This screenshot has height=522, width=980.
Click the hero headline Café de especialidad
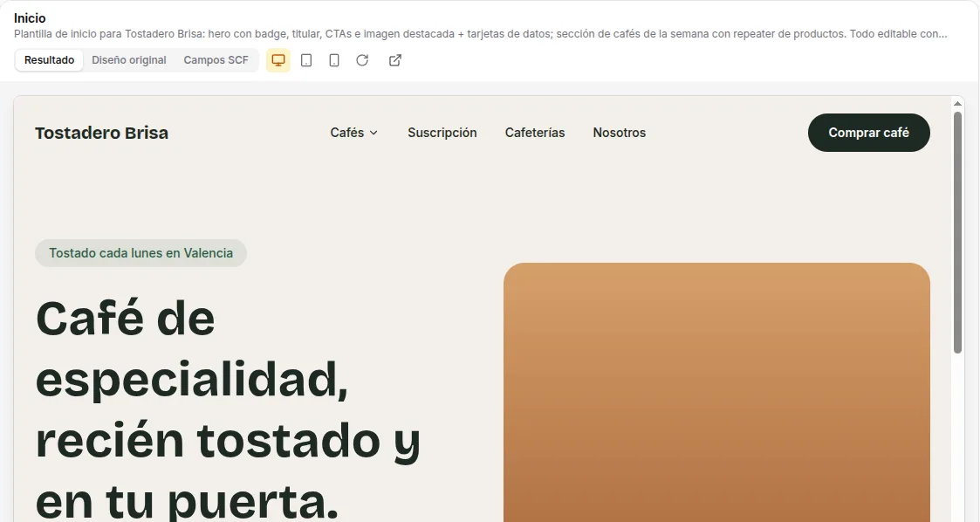(228, 409)
